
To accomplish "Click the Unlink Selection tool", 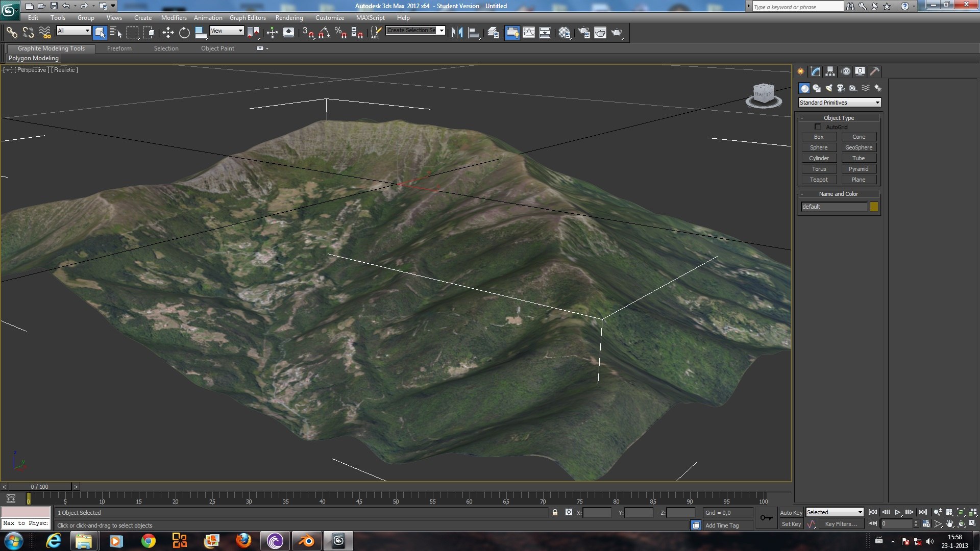I will (28, 33).
